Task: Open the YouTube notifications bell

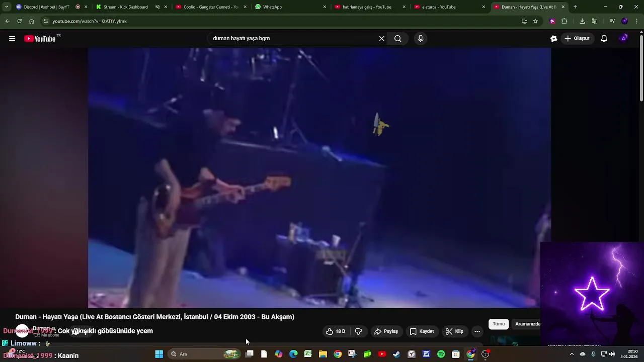Action: pyautogui.click(x=604, y=39)
